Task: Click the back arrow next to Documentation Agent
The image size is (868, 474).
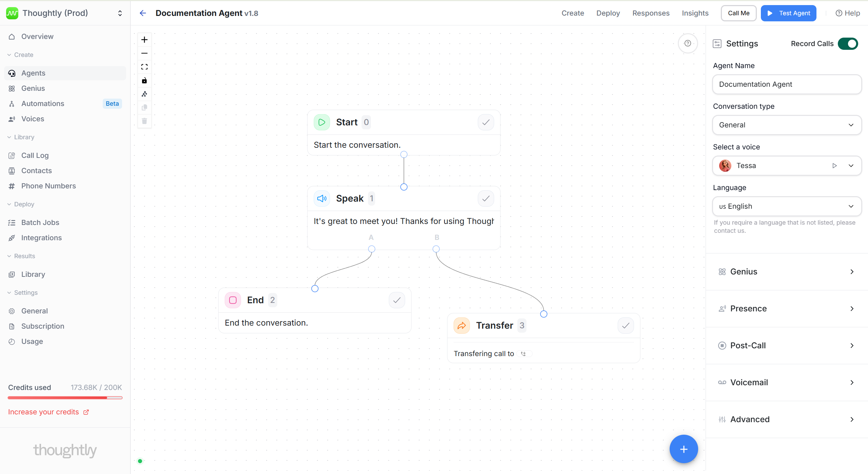Action: pyautogui.click(x=143, y=13)
